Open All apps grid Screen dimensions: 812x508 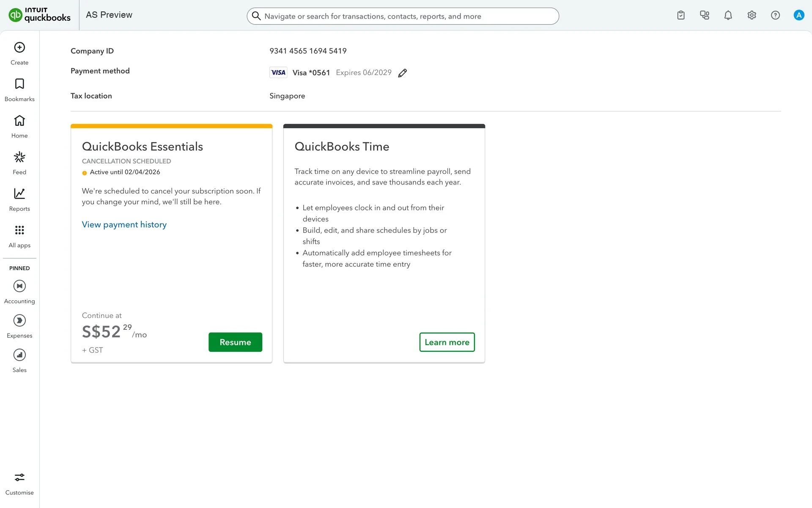click(19, 236)
